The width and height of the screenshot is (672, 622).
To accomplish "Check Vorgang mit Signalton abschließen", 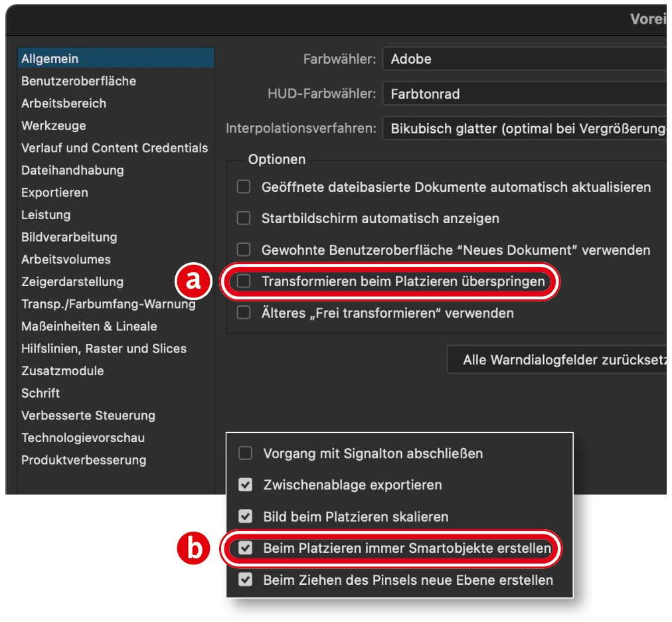I will point(246,454).
